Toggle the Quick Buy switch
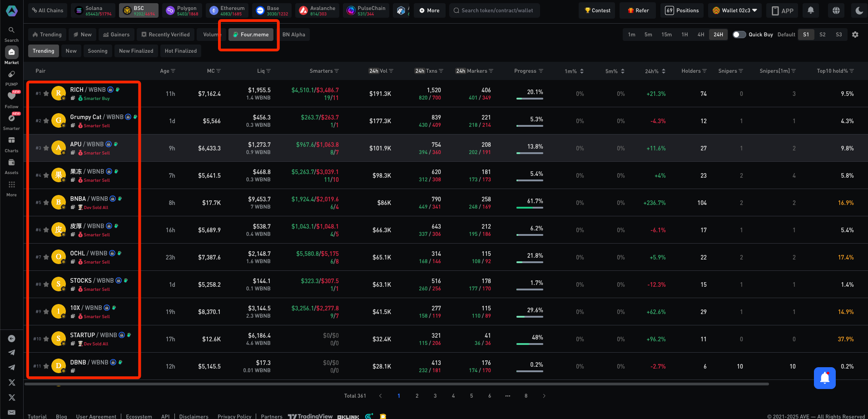The height and width of the screenshot is (419, 868). point(739,35)
